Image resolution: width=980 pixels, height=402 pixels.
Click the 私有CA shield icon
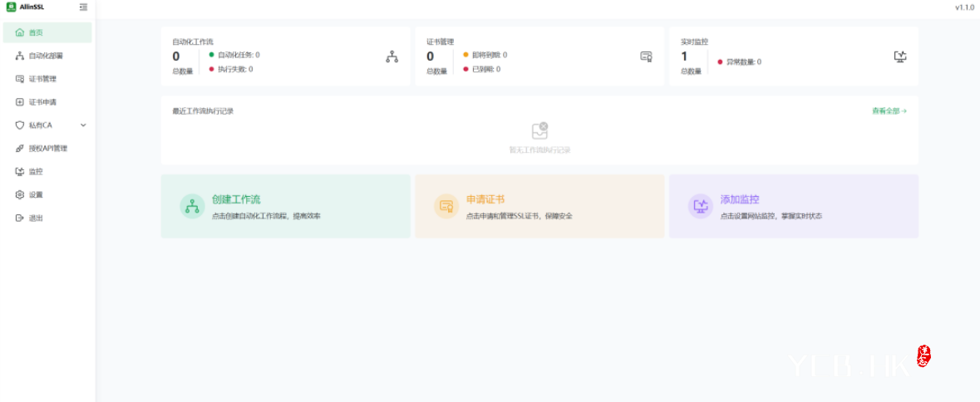pyautogui.click(x=20, y=125)
